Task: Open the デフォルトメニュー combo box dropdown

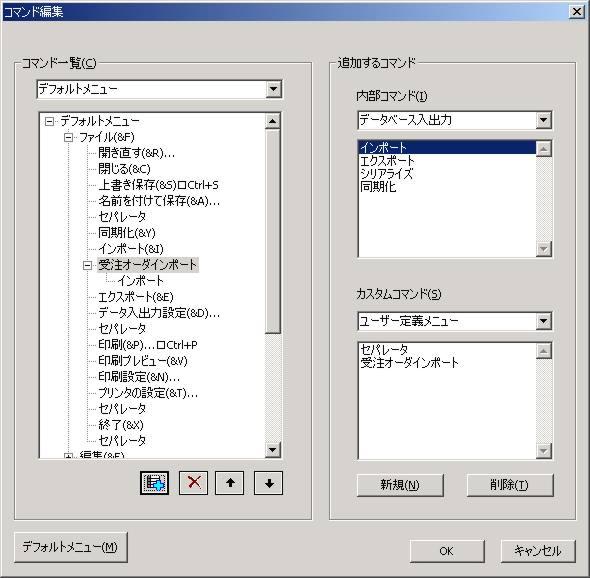Action: coord(274,90)
